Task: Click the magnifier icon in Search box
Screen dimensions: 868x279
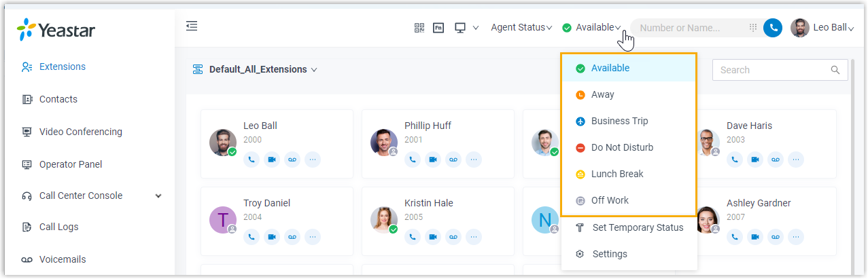Action: coord(835,70)
